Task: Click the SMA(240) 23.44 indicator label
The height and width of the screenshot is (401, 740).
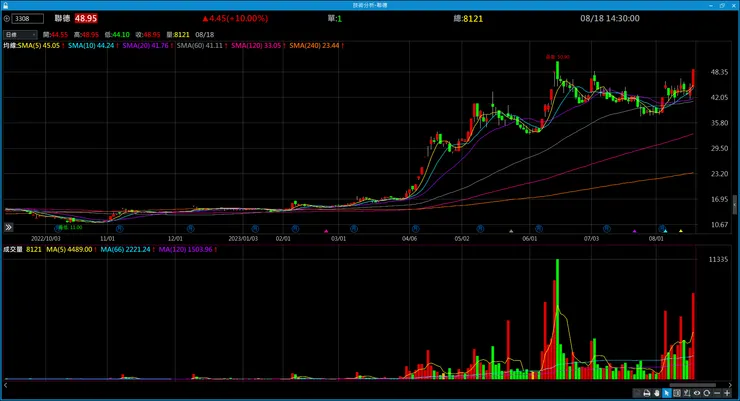Action: [x=314, y=45]
